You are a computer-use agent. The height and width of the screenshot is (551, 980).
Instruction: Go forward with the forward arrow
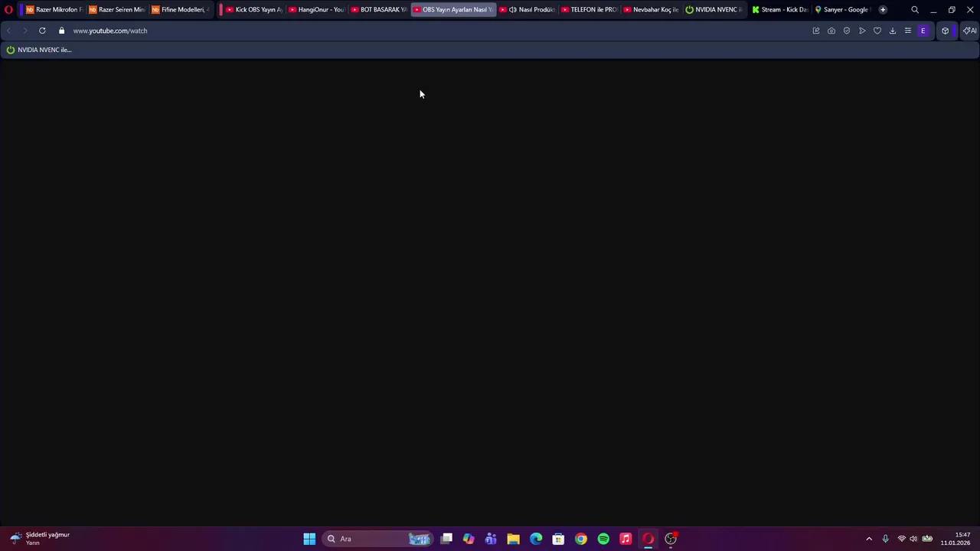25,31
